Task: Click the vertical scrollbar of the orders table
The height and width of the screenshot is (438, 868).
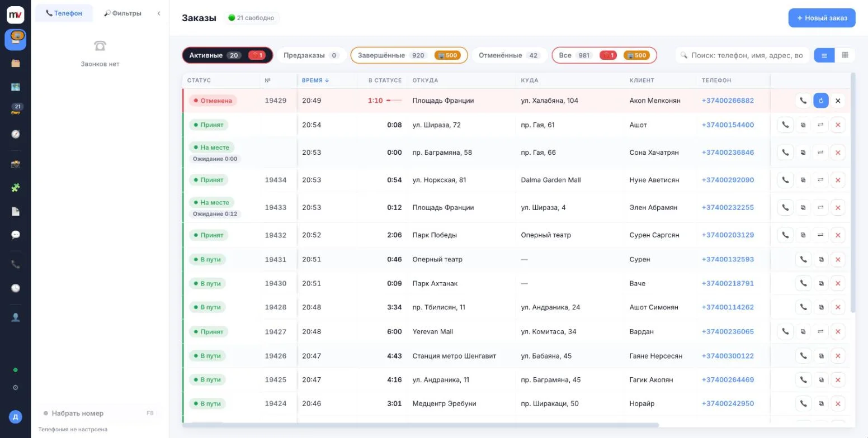Action: coord(853,193)
